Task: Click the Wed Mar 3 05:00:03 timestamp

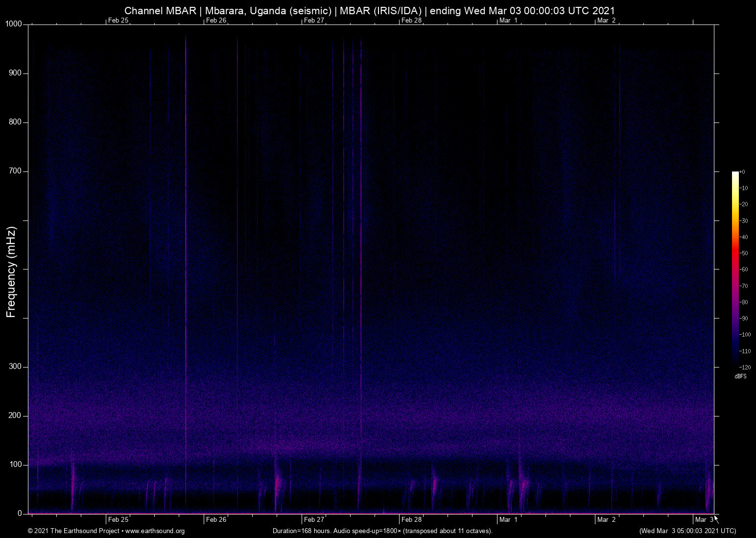Action: (x=687, y=531)
